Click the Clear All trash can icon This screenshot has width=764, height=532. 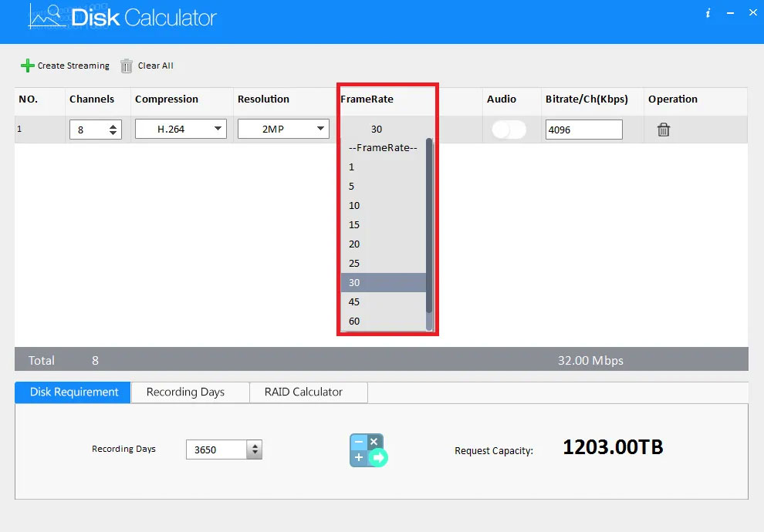point(127,66)
